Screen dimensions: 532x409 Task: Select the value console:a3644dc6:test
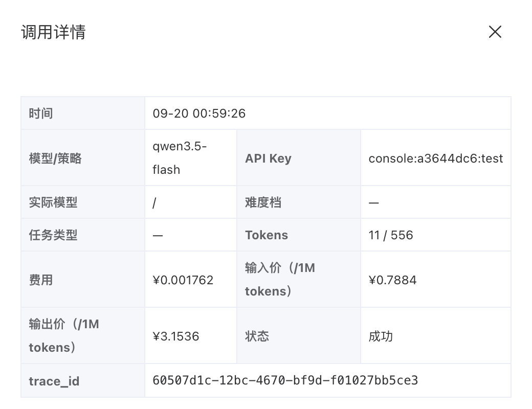(x=436, y=158)
